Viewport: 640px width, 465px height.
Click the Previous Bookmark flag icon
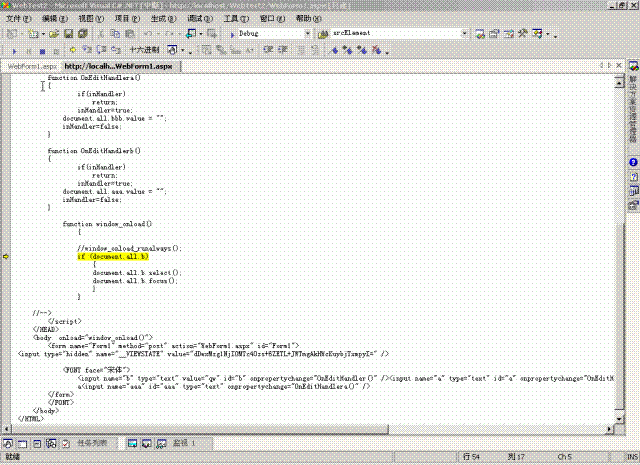(x=362, y=50)
